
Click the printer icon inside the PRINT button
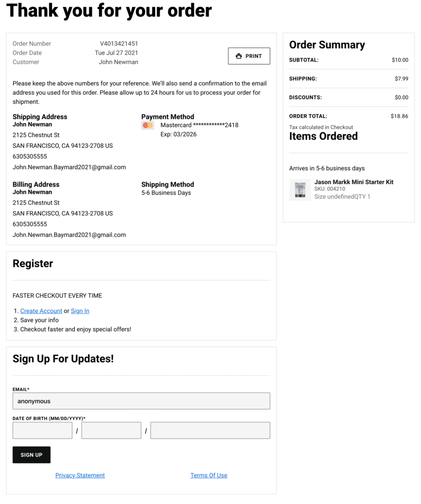pos(238,56)
